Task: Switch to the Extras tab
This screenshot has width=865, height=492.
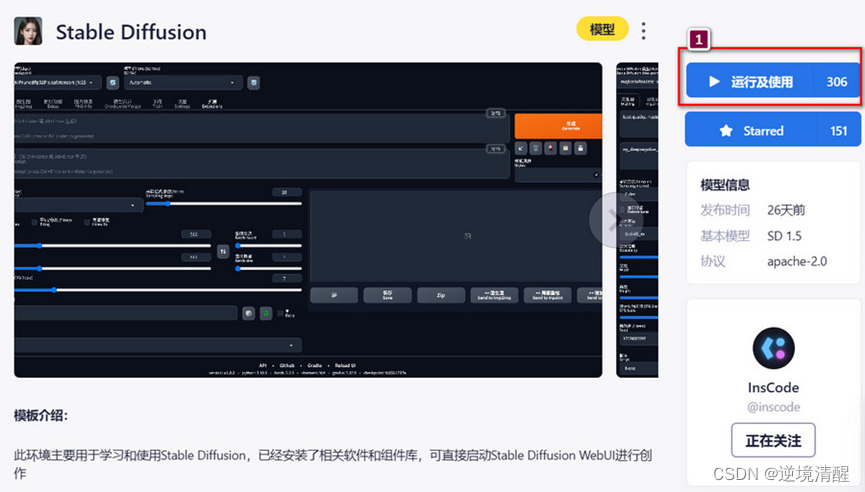Action: [x=53, y=103]
